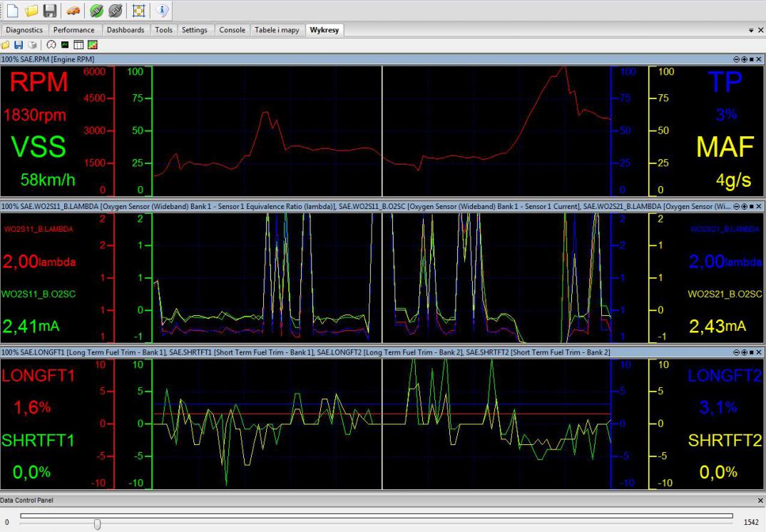This screenshot has width=766, height=532.
Task: Click the gauge icon in the chart toolbar
Action: [51, 45]
